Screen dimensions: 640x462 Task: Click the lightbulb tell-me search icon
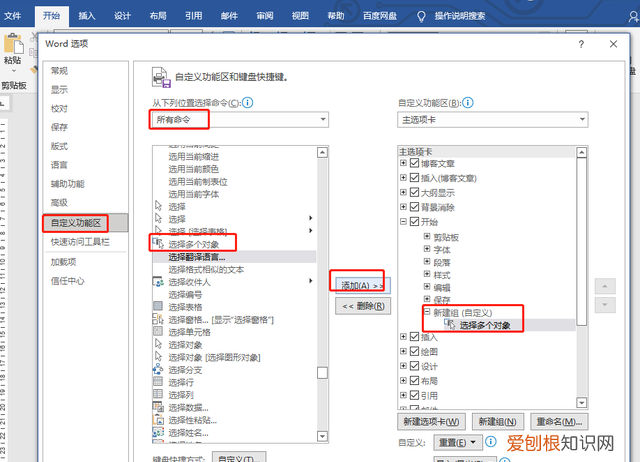click(x=421, y=16)
